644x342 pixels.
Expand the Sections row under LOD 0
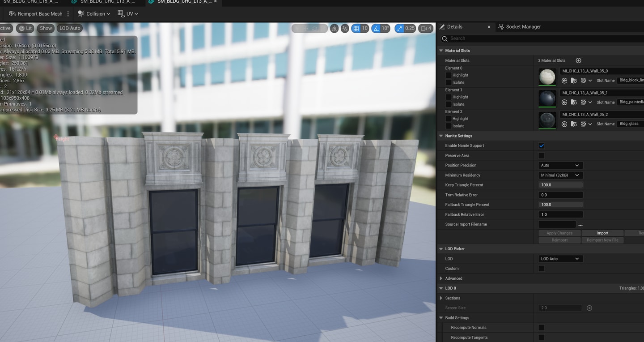(x=441, y=298)
